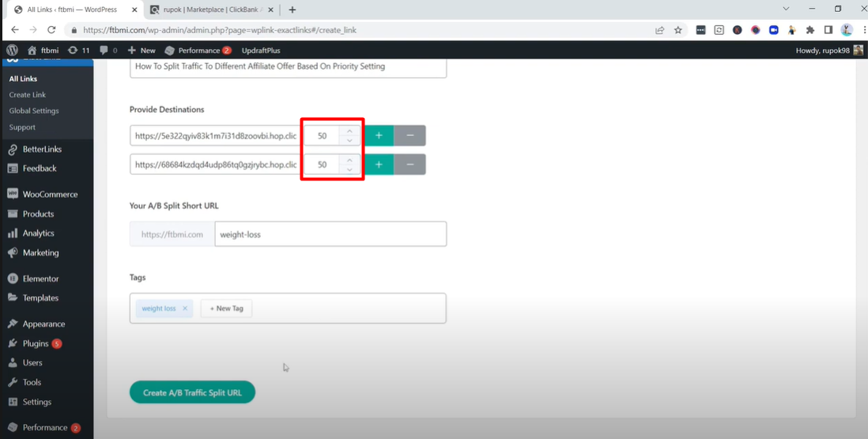Open Performance in the admin bar
This screenshot has width=868, height=439.
click(x=198, y=50)
